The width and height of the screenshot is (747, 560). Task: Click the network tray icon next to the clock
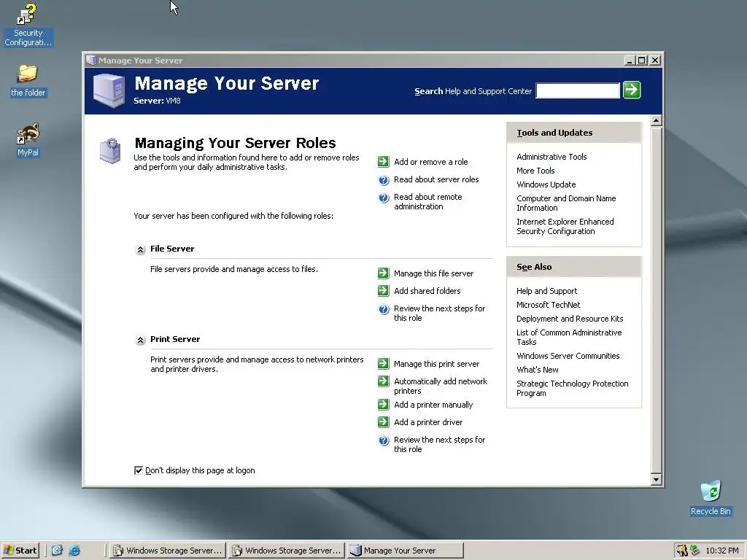[694, 551]
